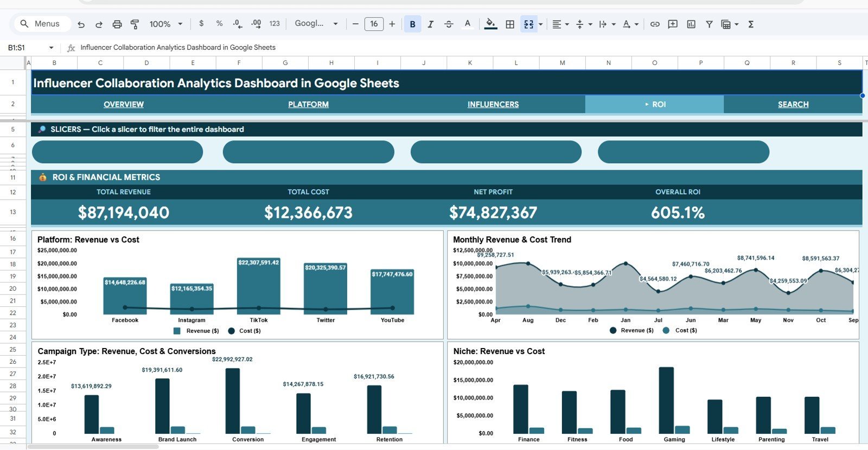
Task: Increase decimal places icon
Action: click(x=256, y=23)
